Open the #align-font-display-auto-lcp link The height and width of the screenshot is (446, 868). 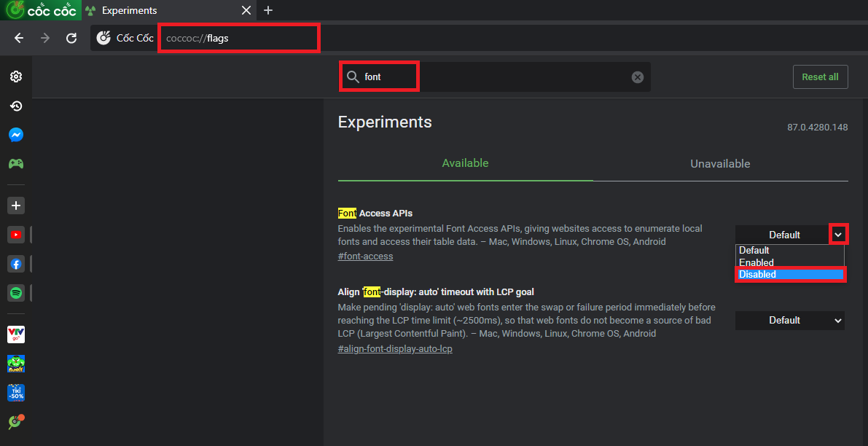click(395, 349)
